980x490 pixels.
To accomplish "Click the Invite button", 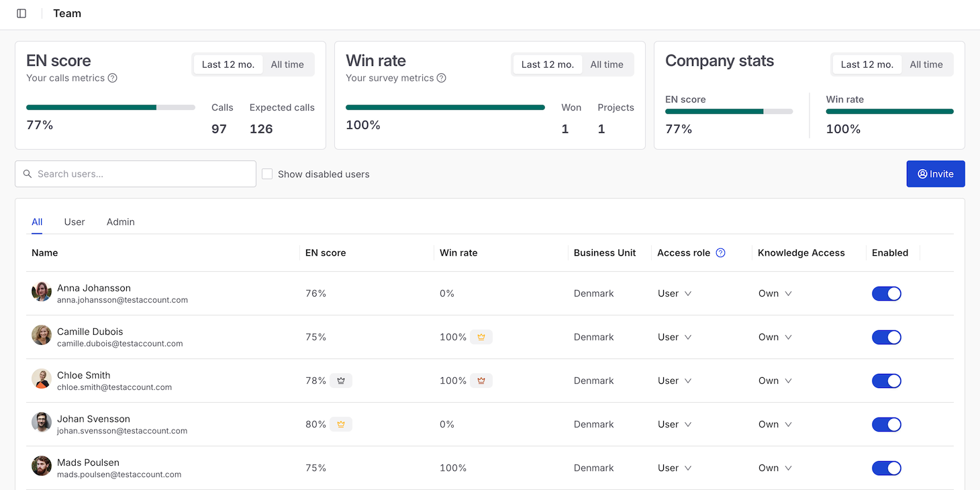I will point(936,174).
